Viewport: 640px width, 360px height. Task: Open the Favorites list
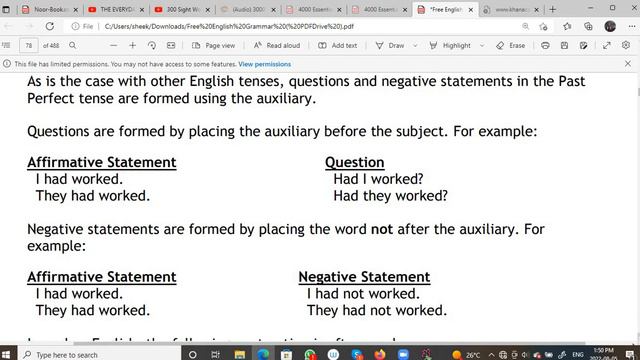tap(567, 27)
